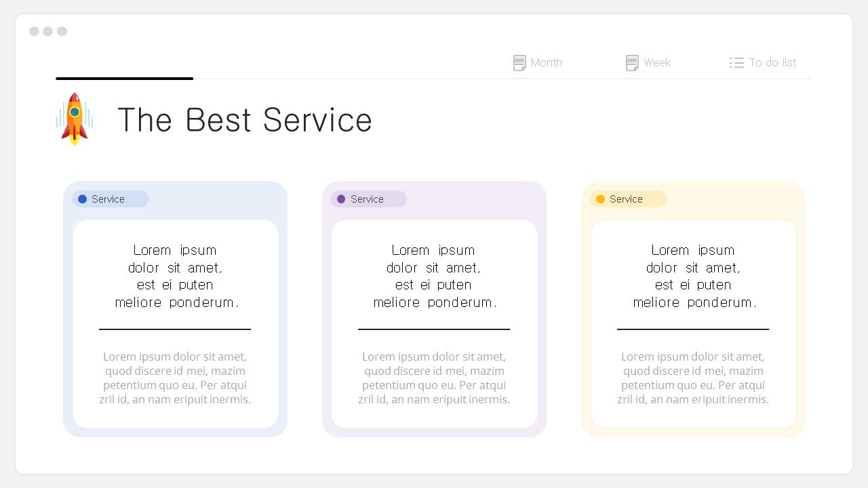Click the headline text in the yellow card
Image resolution: width=868 pixels, height=488 pixels.
693,276
